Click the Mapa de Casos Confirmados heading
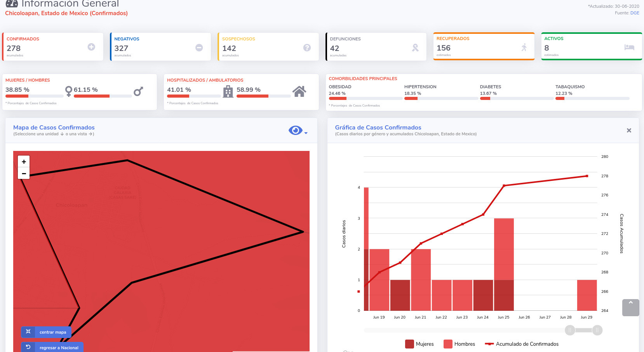This screenshot has height=352, width=644. point(54,127)
